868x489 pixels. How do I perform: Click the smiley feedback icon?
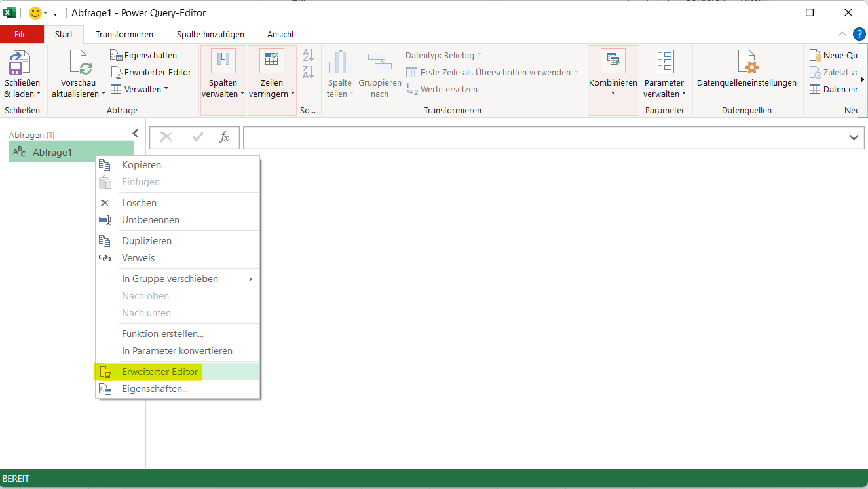click(x=35, y=13)
